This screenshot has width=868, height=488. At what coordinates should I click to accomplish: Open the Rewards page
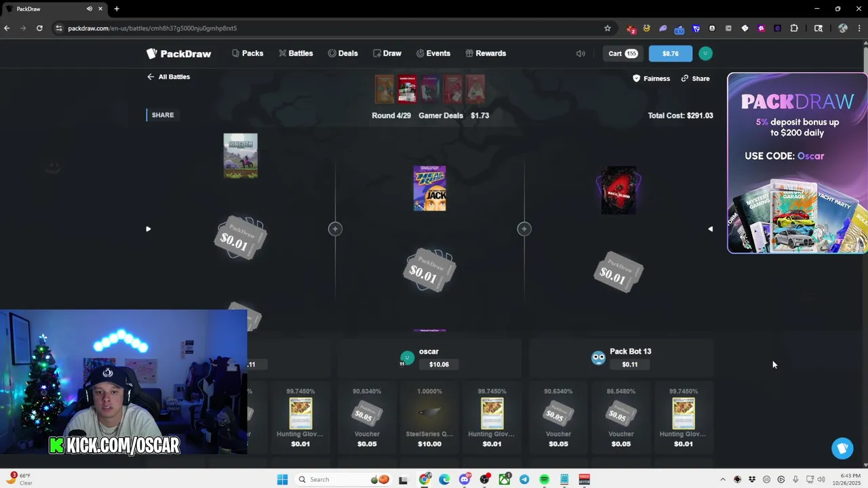click(486, 53)
